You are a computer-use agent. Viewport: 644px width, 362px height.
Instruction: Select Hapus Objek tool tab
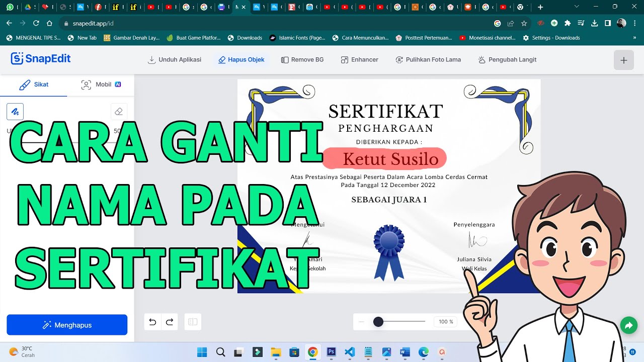[x=242, y=59]
